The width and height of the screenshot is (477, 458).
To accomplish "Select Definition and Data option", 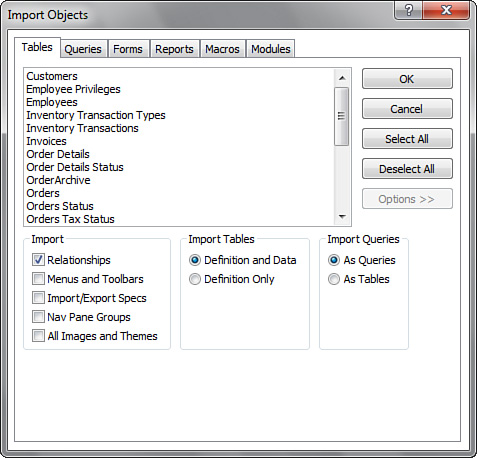I will click(195, 260).
